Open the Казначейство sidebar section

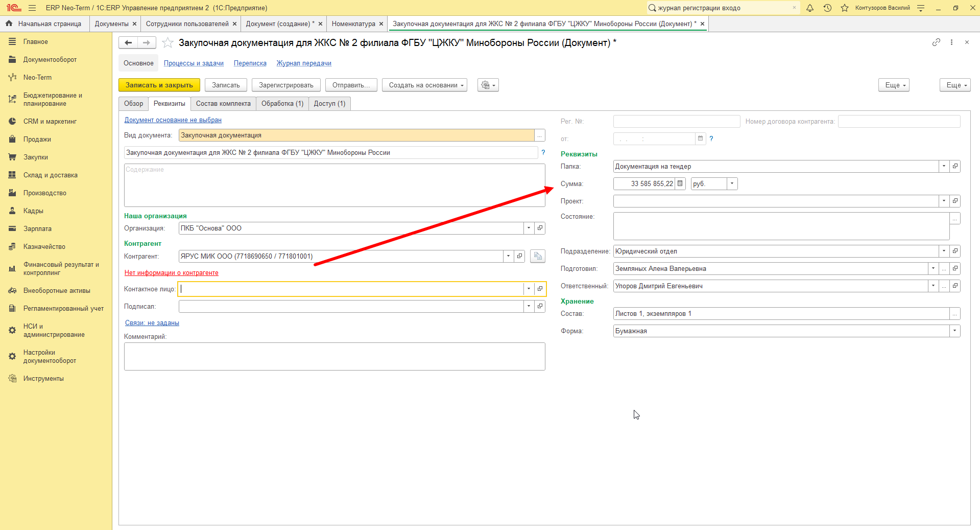(x=44, y=247)
